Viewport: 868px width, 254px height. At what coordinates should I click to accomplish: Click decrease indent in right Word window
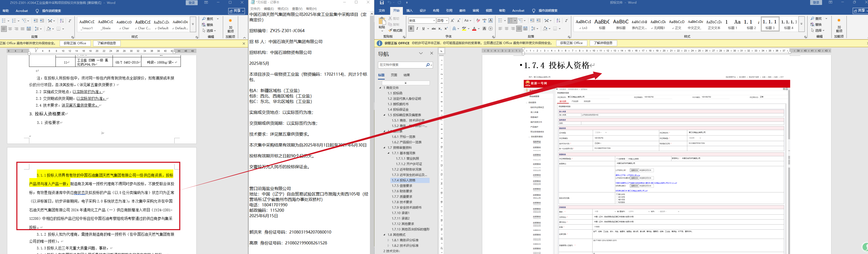pos(532,20)
